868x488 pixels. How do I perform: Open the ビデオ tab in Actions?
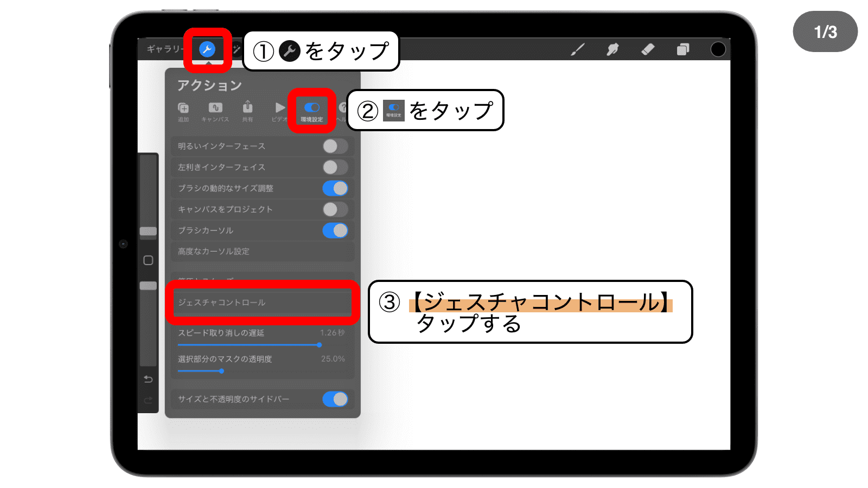pos(279,112)
